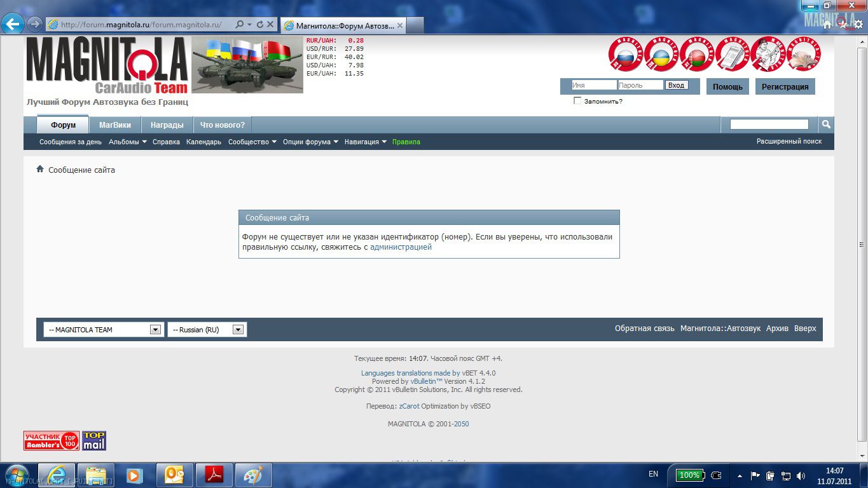Expand the Альбомы menu

coord(127,142)
